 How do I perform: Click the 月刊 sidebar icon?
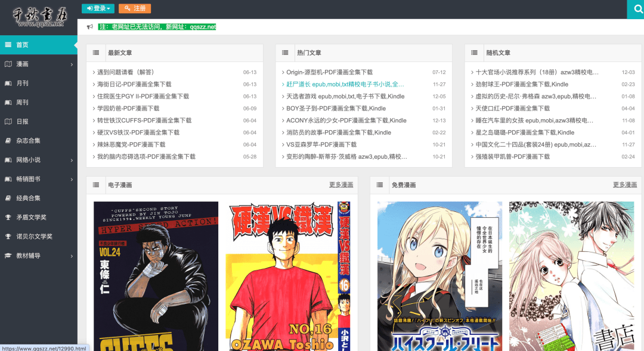point(8,83)
